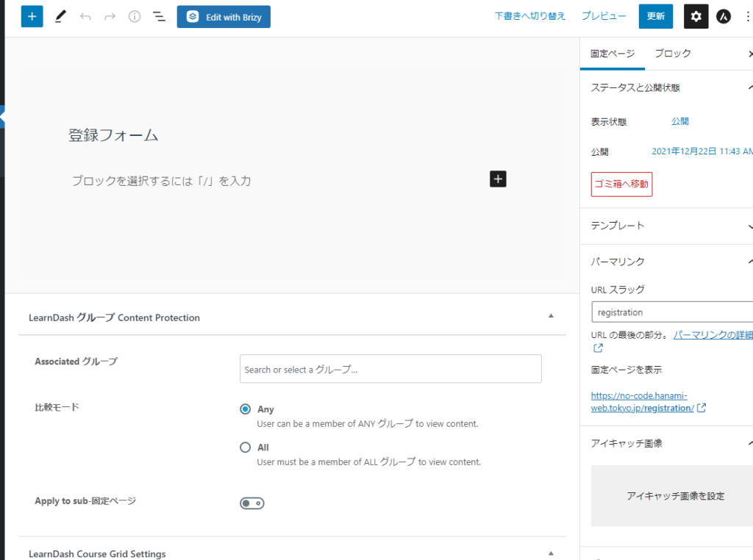Collapse LearnDash グループ Content Protection metabox

tap(551, 316)
